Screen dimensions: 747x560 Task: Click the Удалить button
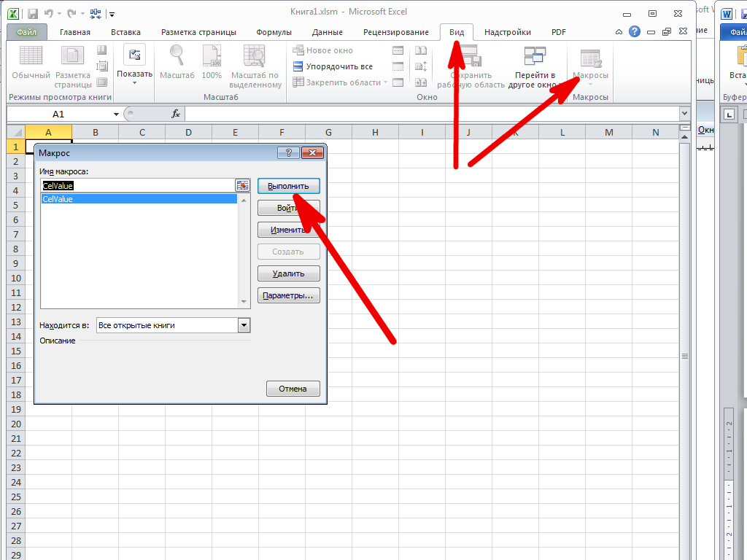[x=289, y=273]
